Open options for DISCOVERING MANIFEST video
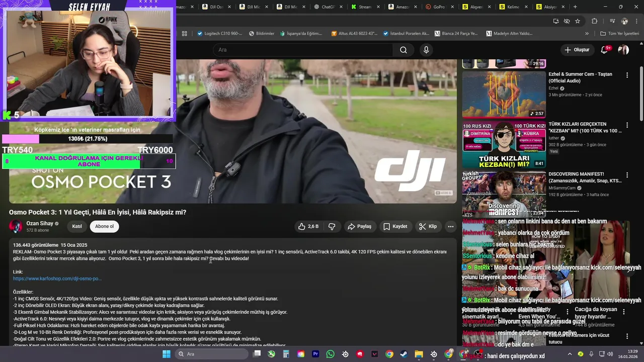The image size is (644, 362). pyautogui.click(x=627, y=175)
